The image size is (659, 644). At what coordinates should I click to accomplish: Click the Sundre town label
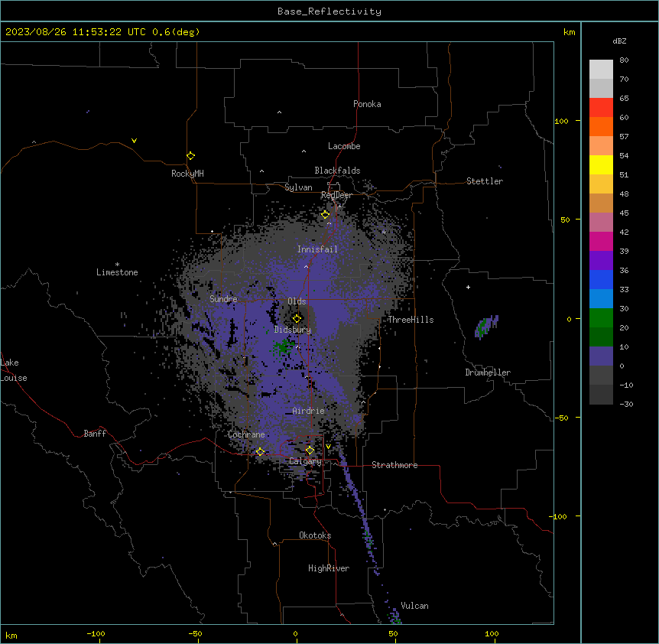tap(223, 299)
